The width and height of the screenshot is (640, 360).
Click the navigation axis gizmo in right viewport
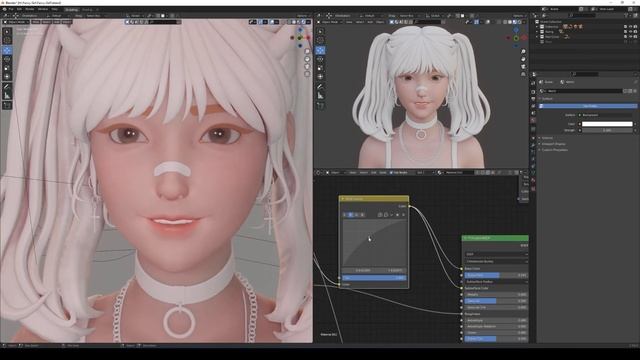[516, 38]
